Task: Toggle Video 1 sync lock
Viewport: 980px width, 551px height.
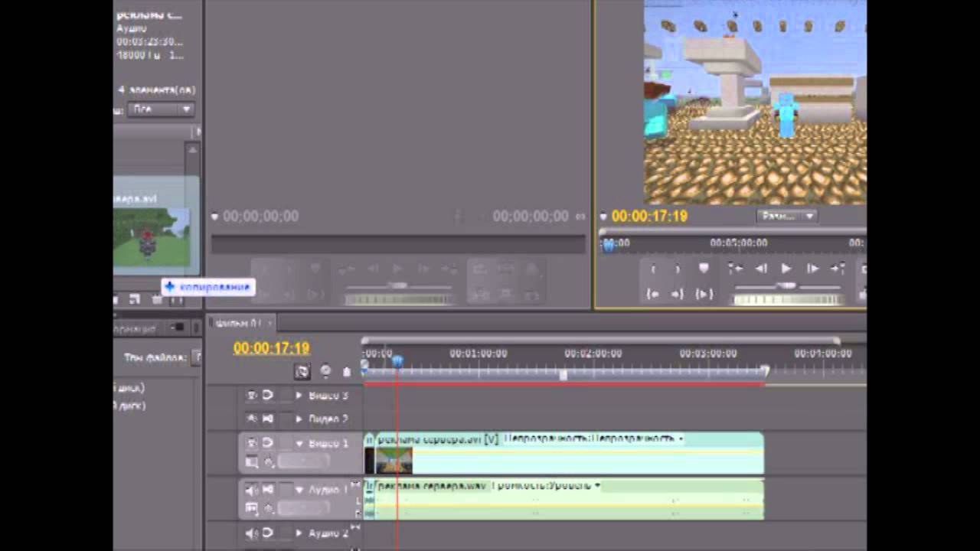Action: (x=268, y=443)
